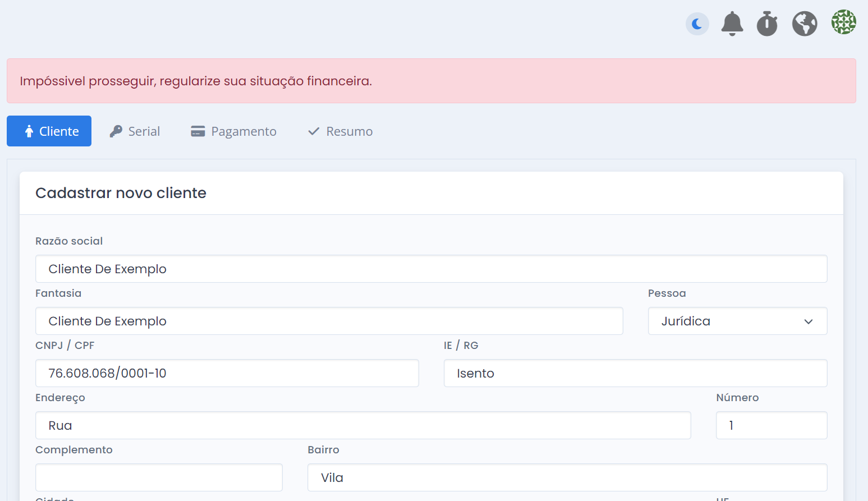Focus the Fantasia text field
The width and height of the screenshot is (868, 501).
coord(329,321)
